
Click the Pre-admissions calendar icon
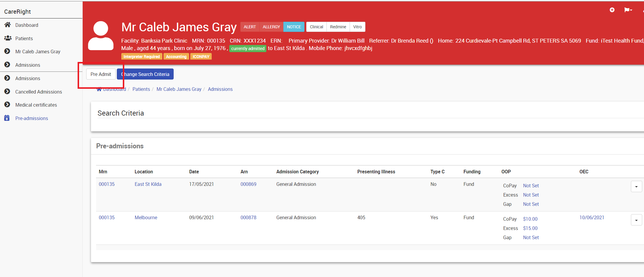7,118
